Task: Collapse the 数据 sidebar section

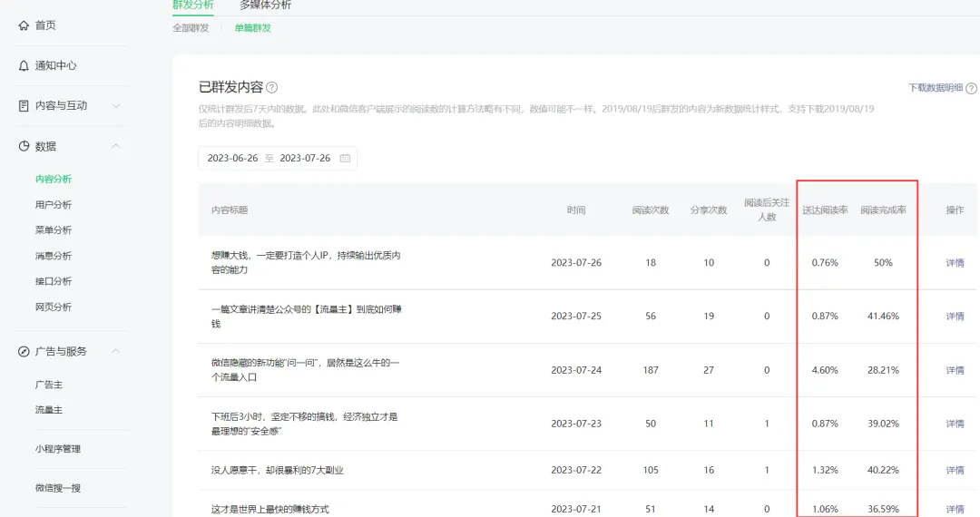Action: coord(116,146)
